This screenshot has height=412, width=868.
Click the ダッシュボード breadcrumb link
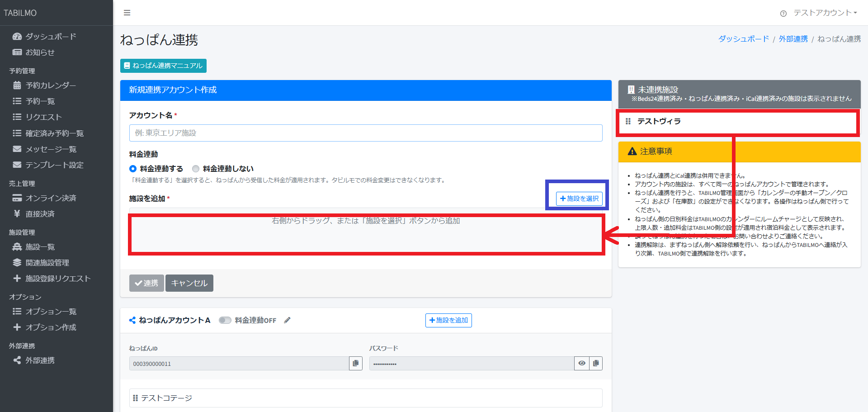point(743,39)
